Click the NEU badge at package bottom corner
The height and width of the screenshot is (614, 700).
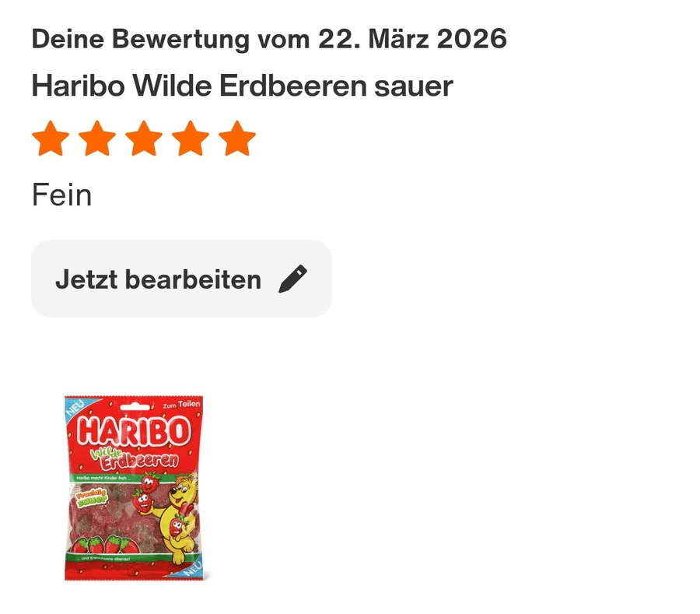click(x=194, y=568)
